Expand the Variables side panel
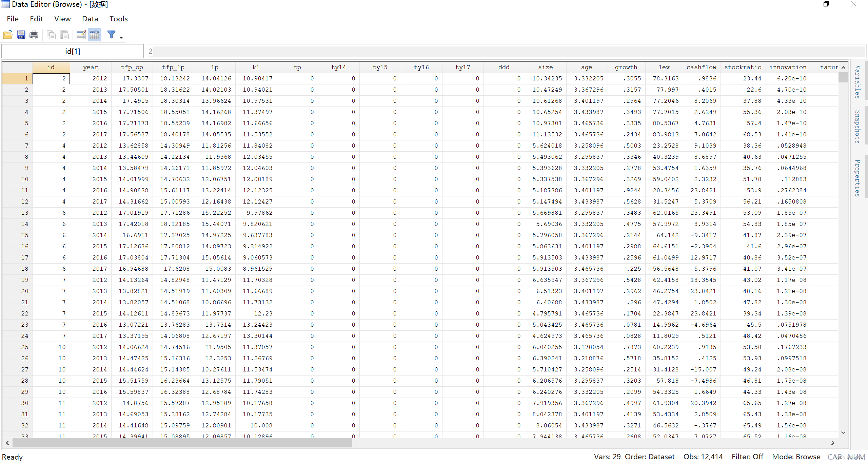The image size is (868, 462). pyautogui.click(x=857, y=82)
